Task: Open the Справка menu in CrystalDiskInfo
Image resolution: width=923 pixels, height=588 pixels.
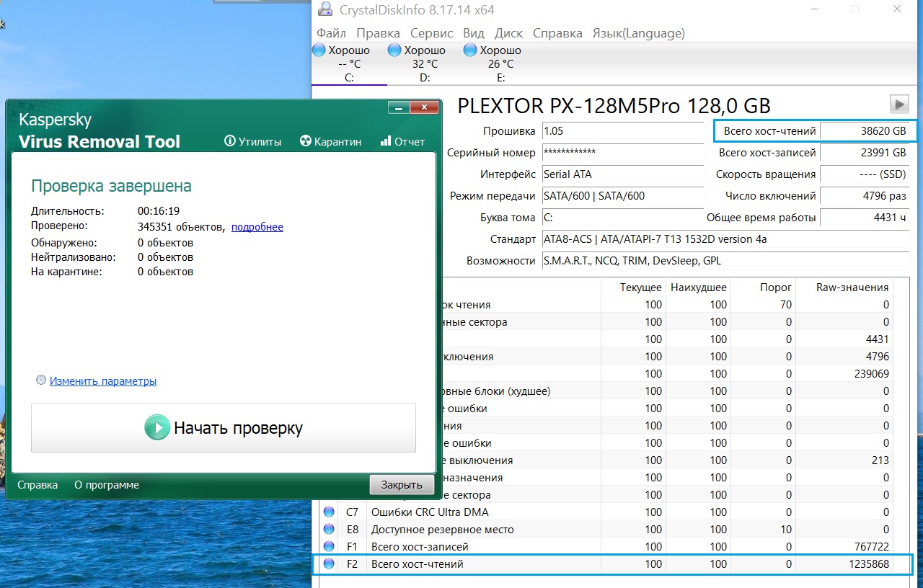Action: click(557, 33)
